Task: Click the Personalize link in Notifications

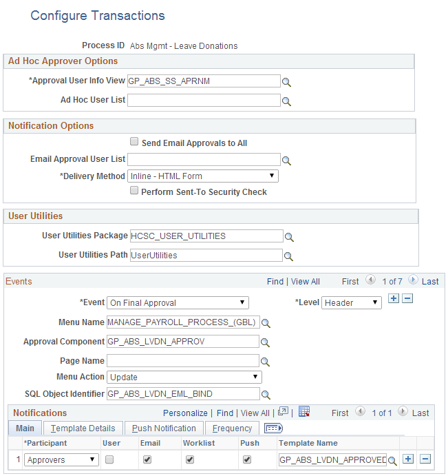Action: [x=185, y=413]
